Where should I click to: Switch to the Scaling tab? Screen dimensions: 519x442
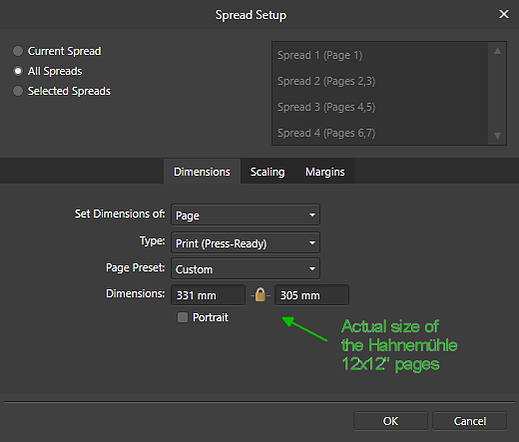point(267,172)
